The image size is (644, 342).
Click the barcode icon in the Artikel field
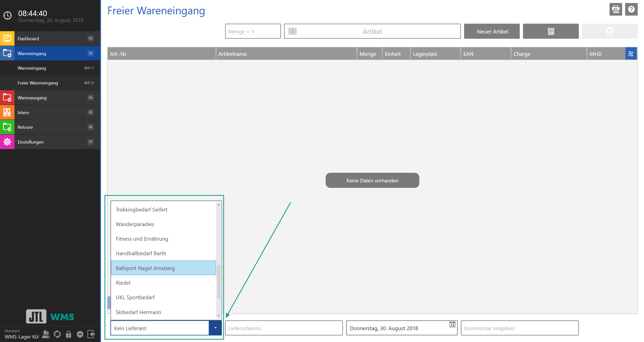tap(293, 31)
